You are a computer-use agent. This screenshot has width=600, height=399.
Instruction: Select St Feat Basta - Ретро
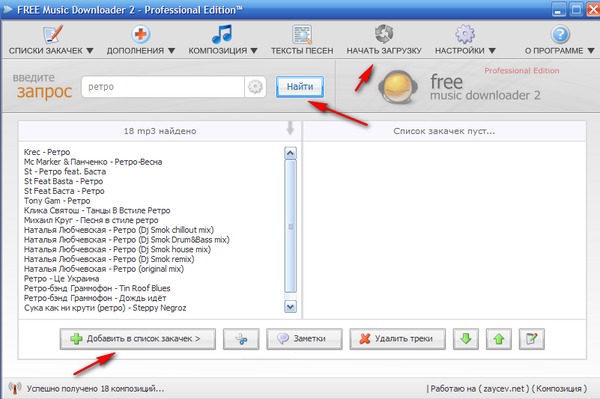tap(64, 181)
